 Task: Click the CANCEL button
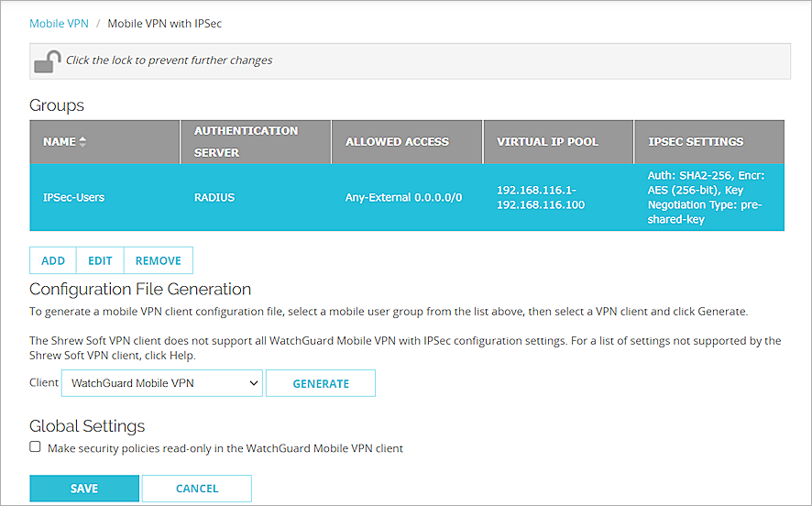(x=197, y=489)
